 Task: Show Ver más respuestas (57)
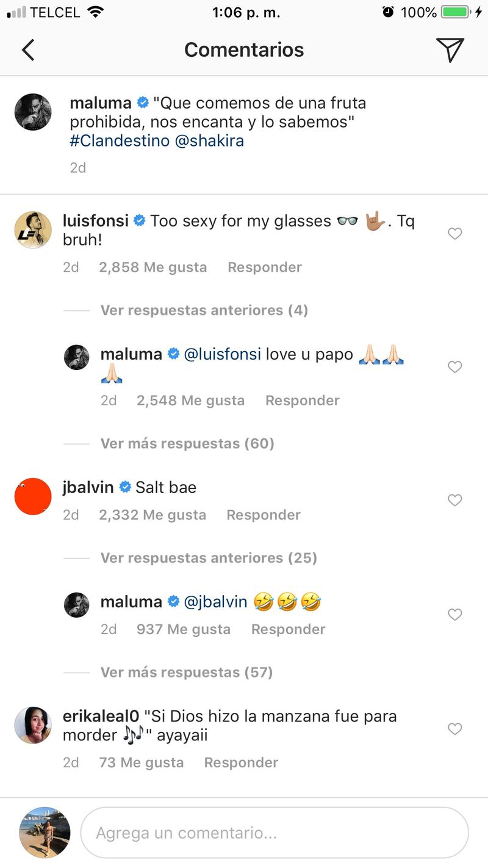pyautogui.click(x=186, y=672)
